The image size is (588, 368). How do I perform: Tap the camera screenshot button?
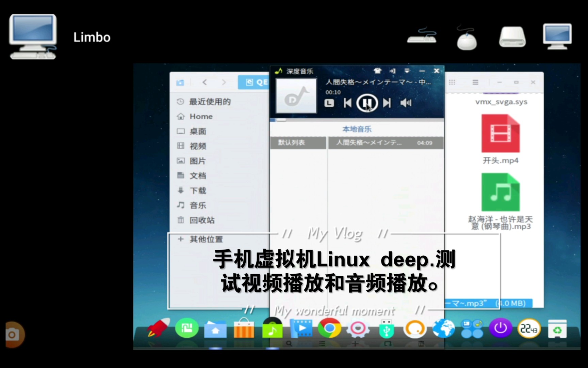pyautogui.click(x=13, y=335)
